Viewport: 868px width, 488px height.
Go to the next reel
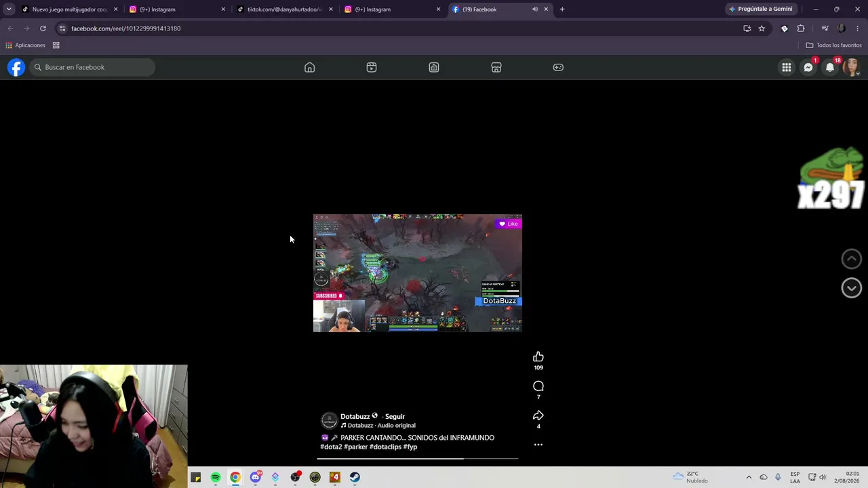click(852, 288)
